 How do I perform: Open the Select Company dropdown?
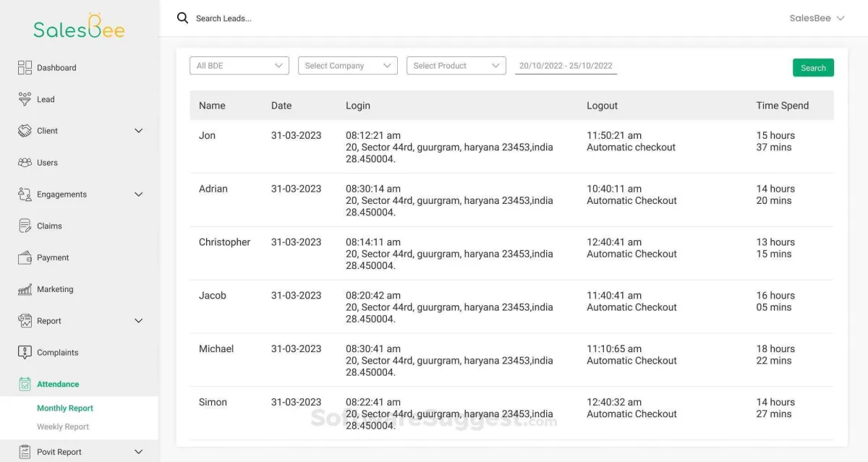[347, 66]
